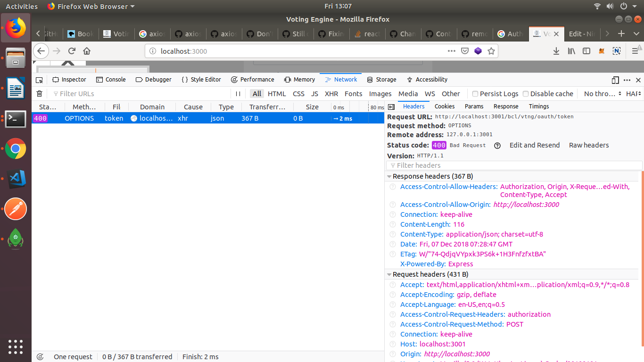Open the HAR menu dropdown
644x362 pixels.
point(634,94)
